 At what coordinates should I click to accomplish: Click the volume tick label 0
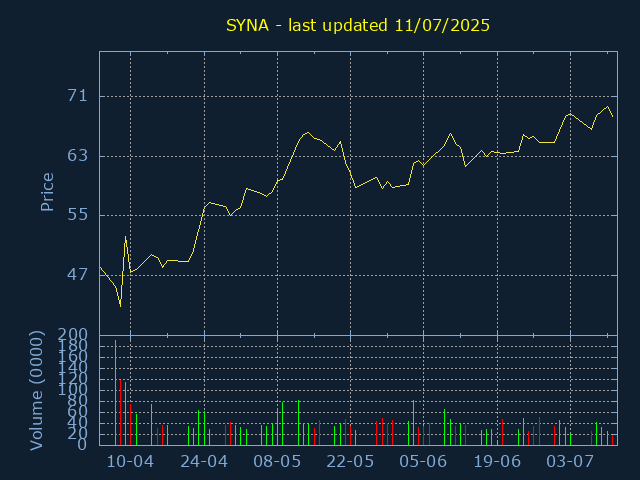(82, 444)
